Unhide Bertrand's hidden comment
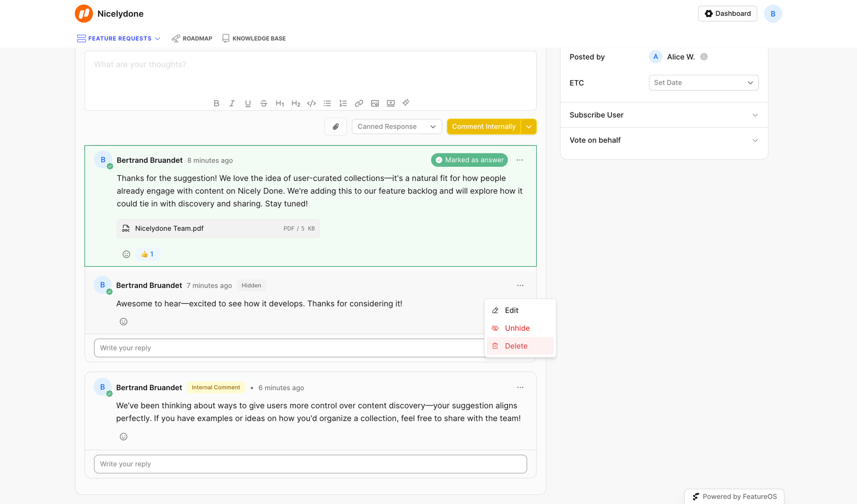 (x=517, y=328)
